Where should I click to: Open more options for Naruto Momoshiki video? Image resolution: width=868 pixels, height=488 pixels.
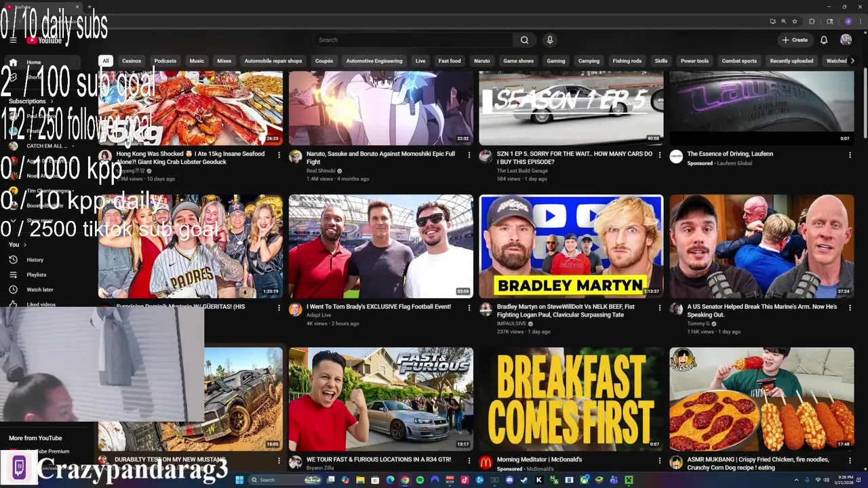pos(469,155)
